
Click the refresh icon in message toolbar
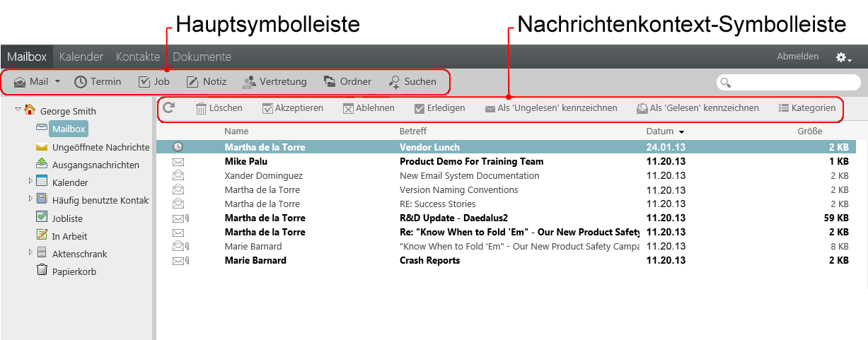pos(168,107)
